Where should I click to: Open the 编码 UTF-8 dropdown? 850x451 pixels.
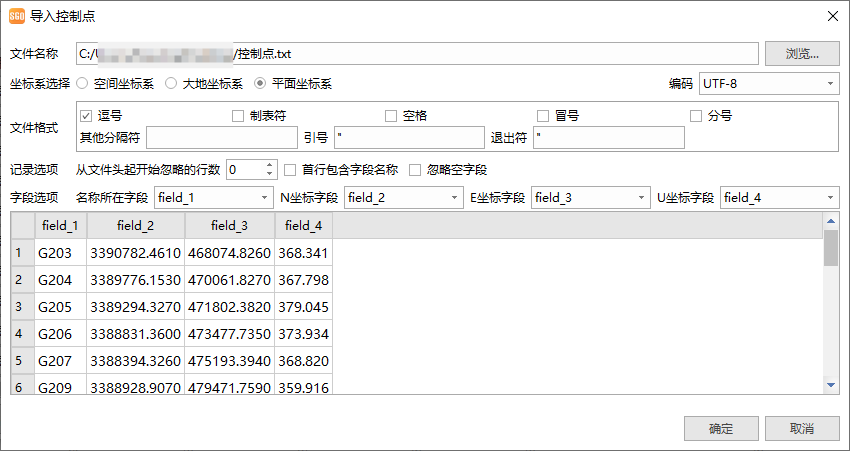click(768, 84)
